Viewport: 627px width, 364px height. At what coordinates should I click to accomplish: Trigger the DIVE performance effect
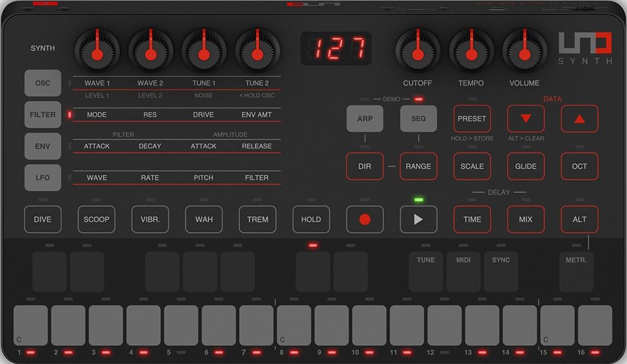click(x=42, y=219)
